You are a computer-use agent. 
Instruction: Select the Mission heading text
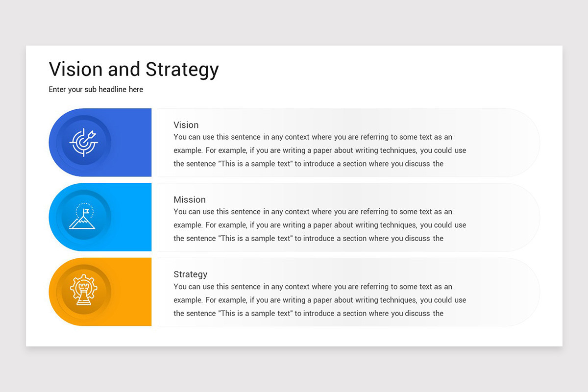(190, 199)
